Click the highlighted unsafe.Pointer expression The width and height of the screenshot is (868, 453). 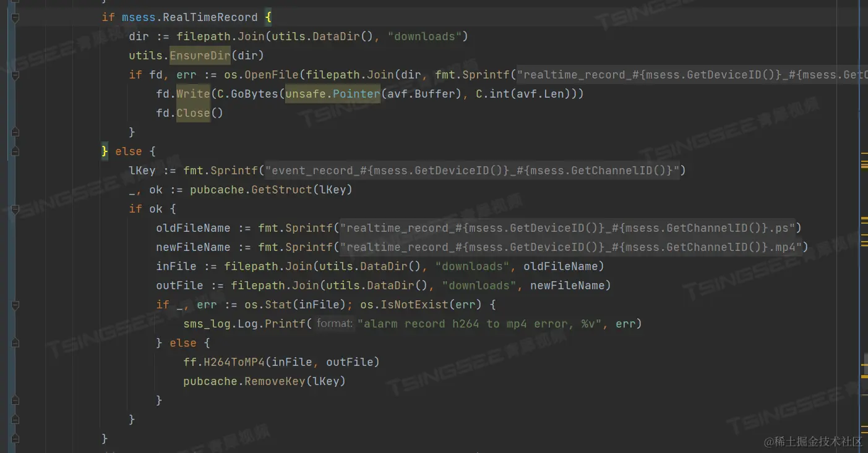coord(333,94)
